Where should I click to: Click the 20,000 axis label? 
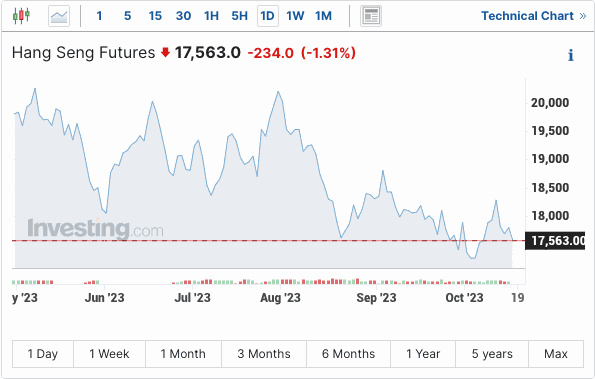click(x=550, y=102)
